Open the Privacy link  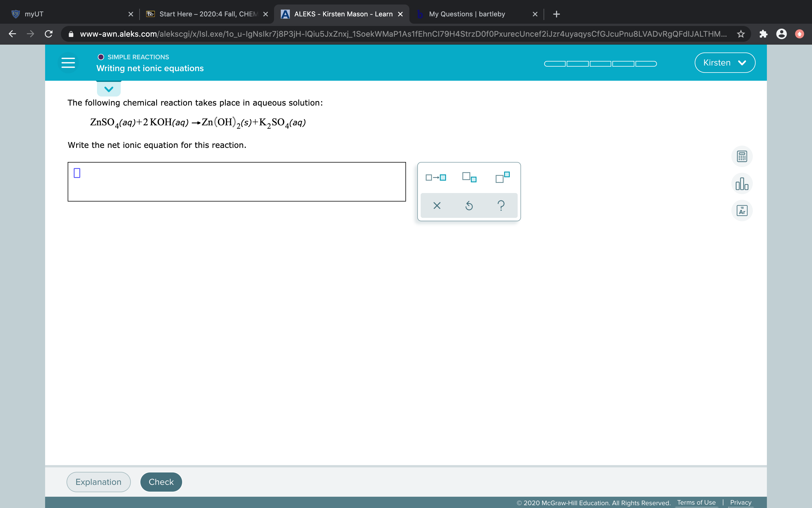[x=741, y=502]
